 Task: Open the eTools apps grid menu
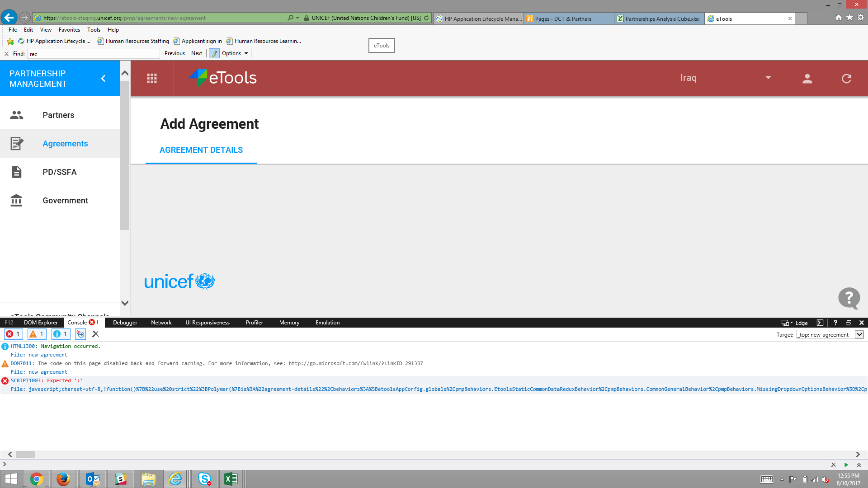click(151, 78)
